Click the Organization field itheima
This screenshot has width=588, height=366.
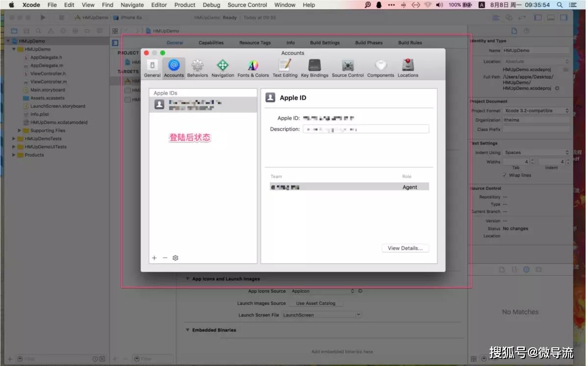(x=537, y=120)
